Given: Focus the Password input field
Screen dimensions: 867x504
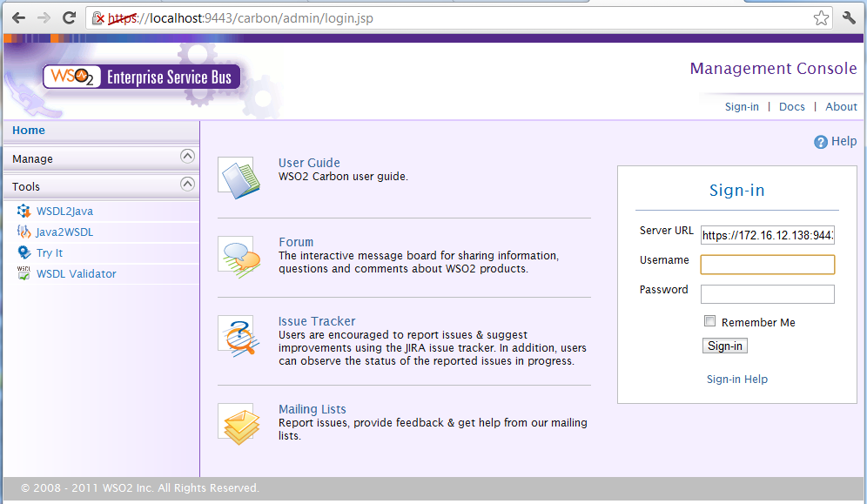Looking at the screenshot, I should click(x=768, y=294).
